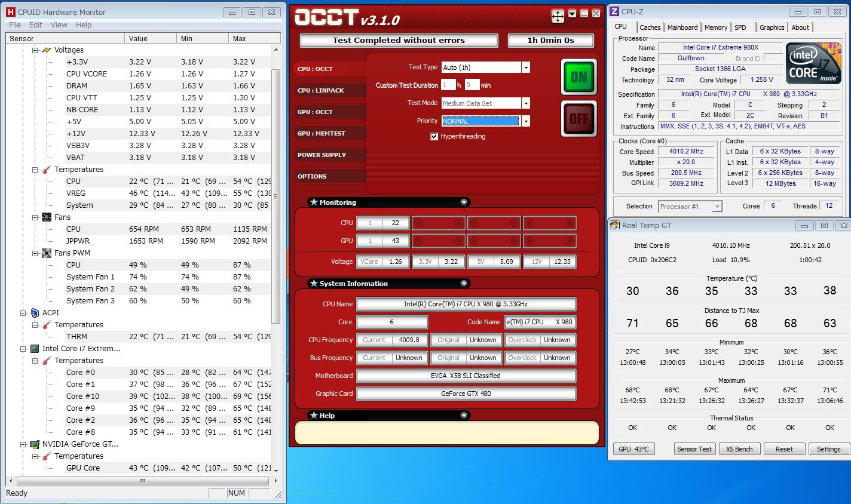Open the Priority dropdown

525,121
